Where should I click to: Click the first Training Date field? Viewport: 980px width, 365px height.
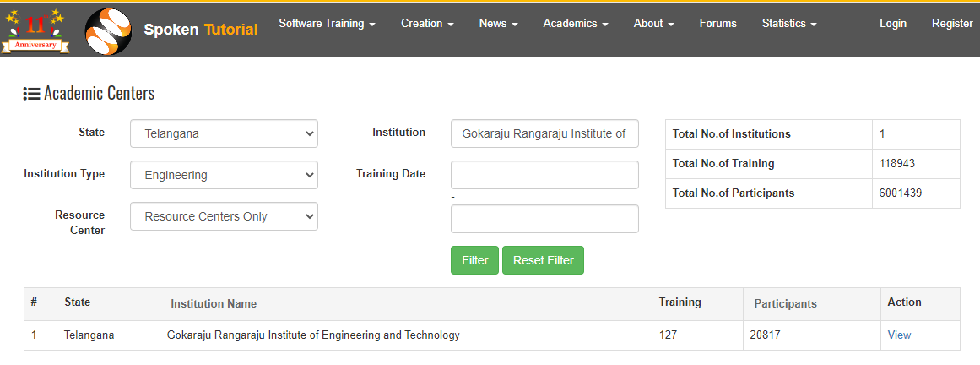544,175
